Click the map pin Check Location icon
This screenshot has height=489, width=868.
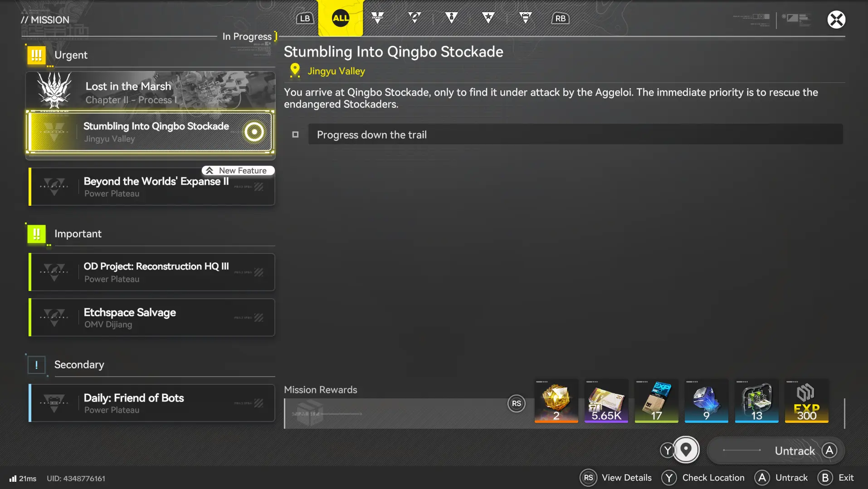point(686,450)
